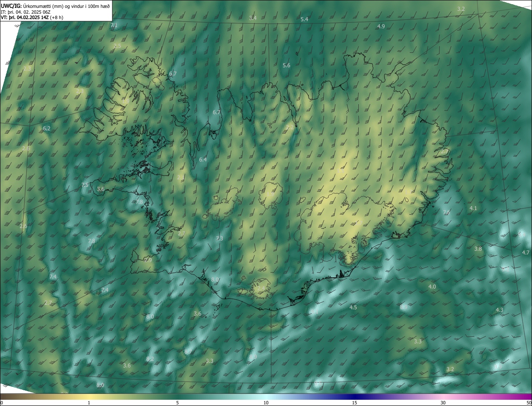Select the 4.0 value label
532x406 pixels.
pos(432,286)
